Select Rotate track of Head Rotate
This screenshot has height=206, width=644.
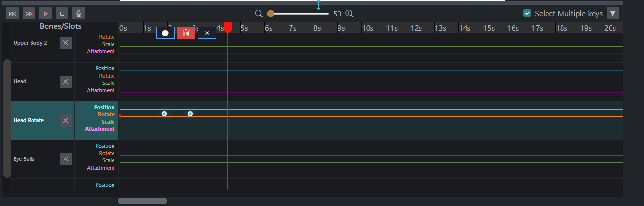106,114
